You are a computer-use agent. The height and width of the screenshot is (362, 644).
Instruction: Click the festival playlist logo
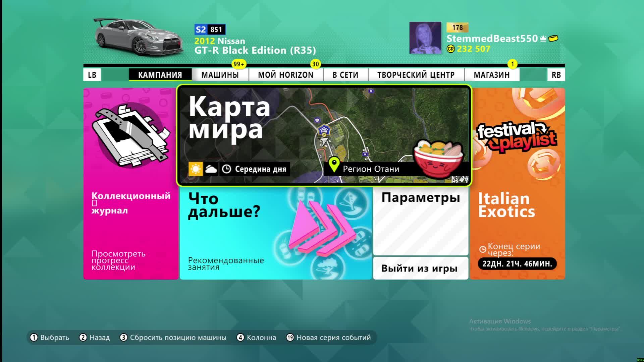[517, 136]
